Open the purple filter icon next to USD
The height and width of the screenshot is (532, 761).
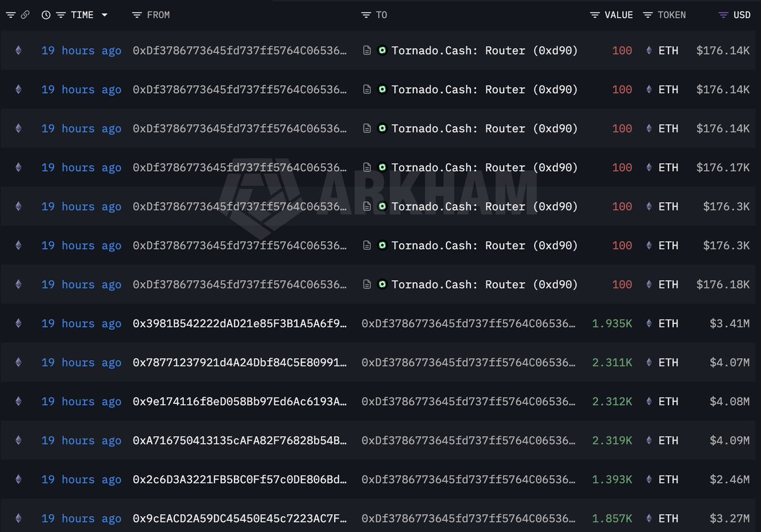pos(723,15)
